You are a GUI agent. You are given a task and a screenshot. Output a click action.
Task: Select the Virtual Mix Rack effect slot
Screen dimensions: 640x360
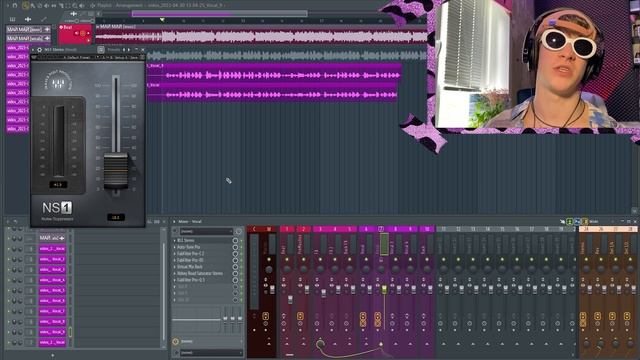(203, 267)
